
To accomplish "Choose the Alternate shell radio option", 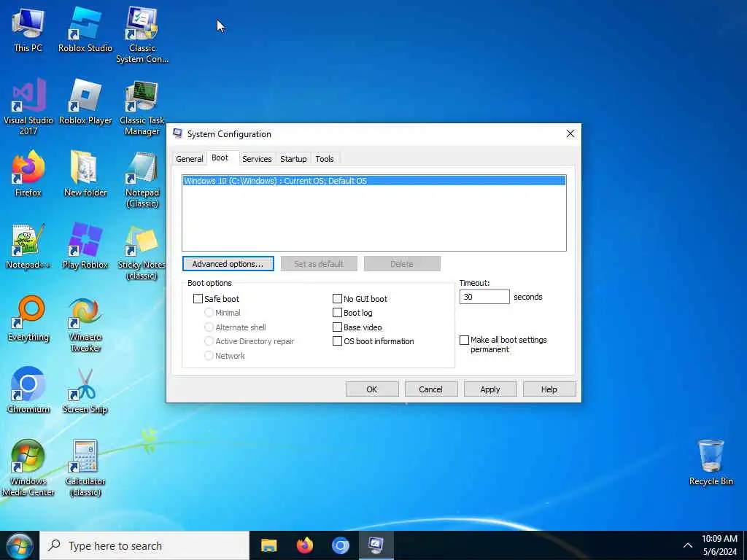I will [x=209, y=327].
